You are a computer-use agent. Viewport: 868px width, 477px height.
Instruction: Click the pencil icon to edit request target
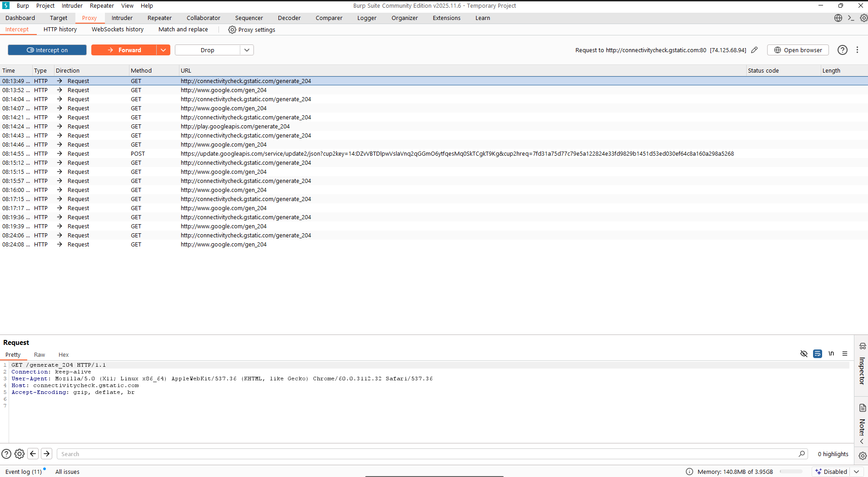pyautogui.click(x=754, y=50)
